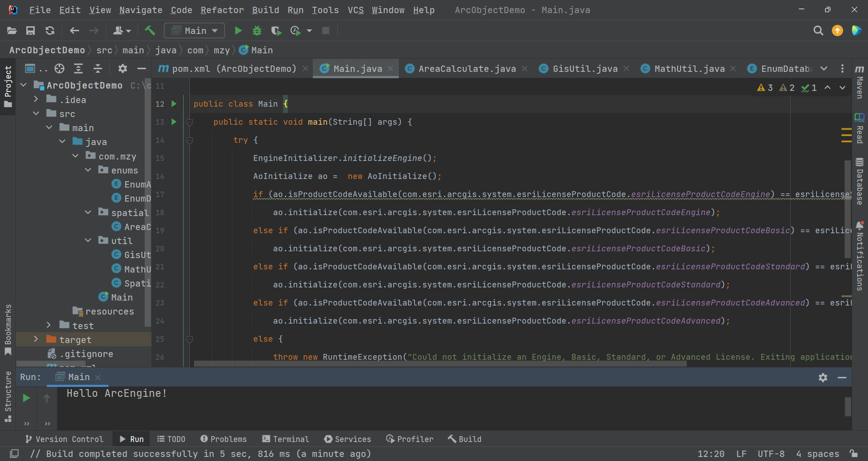Screen dimensions: 868x461
Task: Click inspection warnings widget in editor
Action: click(787, 88)
